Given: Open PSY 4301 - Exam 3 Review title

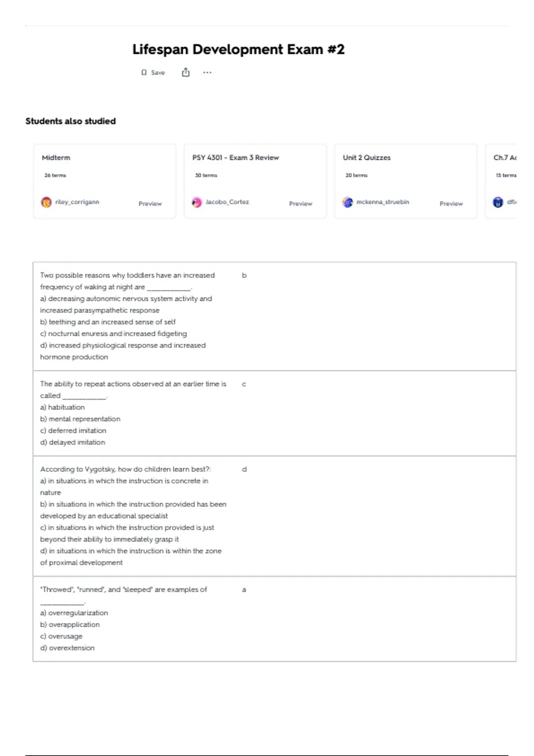Looking at the screenshot, I should click(x=235, y=157).
